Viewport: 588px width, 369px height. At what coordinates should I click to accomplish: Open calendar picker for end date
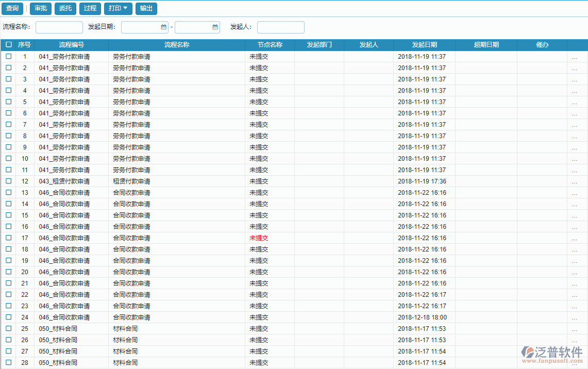(x=215, y=27)
